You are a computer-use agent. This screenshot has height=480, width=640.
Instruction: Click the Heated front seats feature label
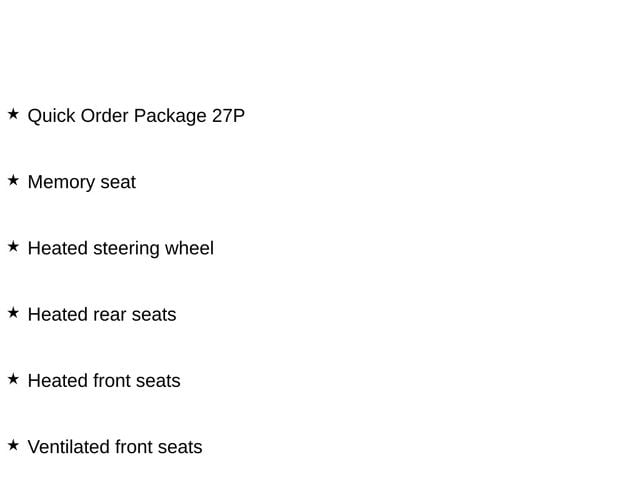(x=104, y=381)
